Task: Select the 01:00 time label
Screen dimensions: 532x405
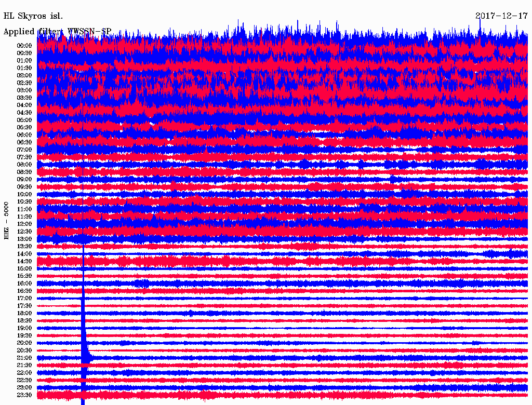Action: (24, 60)
